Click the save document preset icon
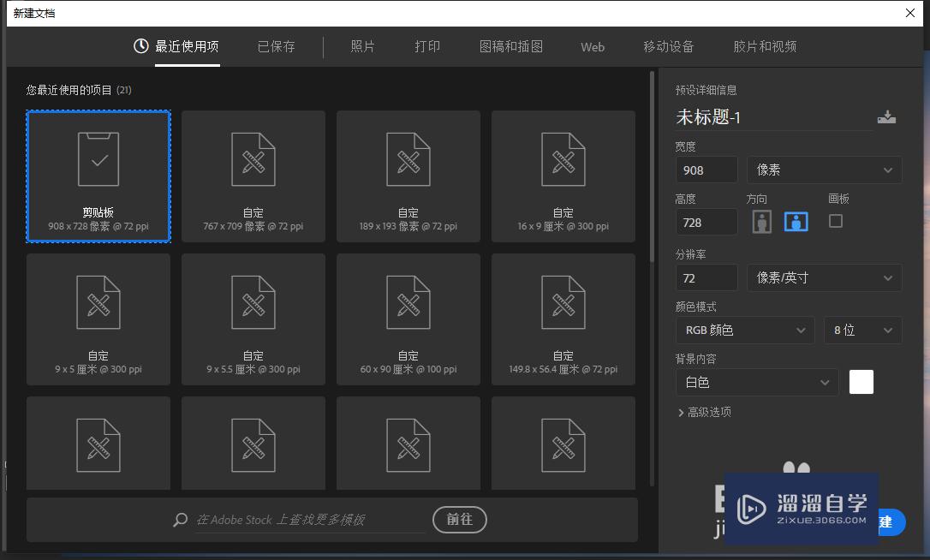The height and width of the screenshot is (560, 930). (887, 116)
